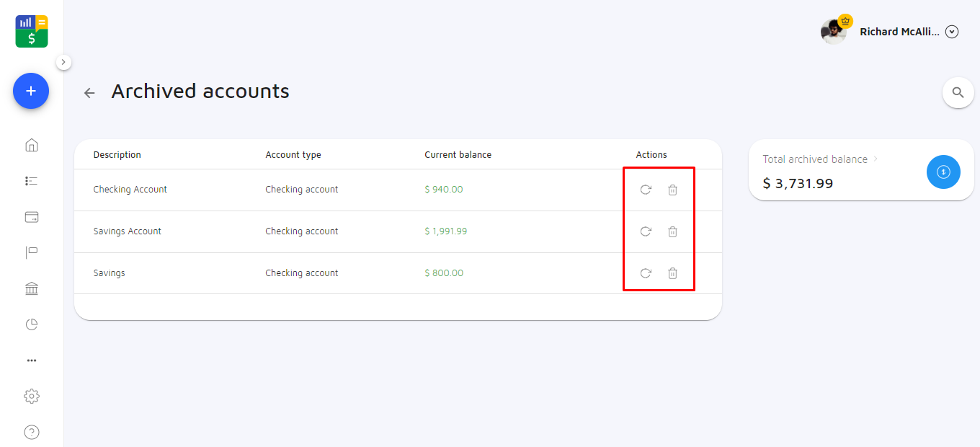Go to the home dashboard icon
The width and height of the screenshot is (980, 447).
click(32, 145)
